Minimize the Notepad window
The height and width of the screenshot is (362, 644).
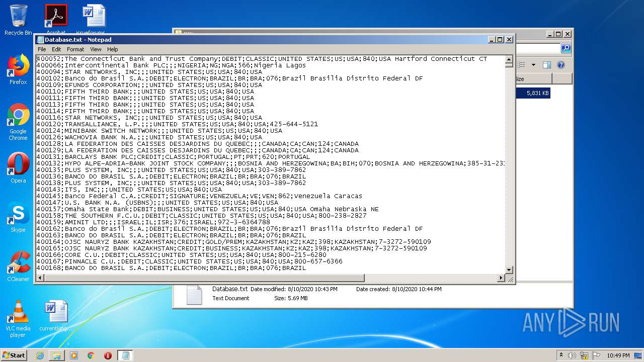(x=492, y=40)
